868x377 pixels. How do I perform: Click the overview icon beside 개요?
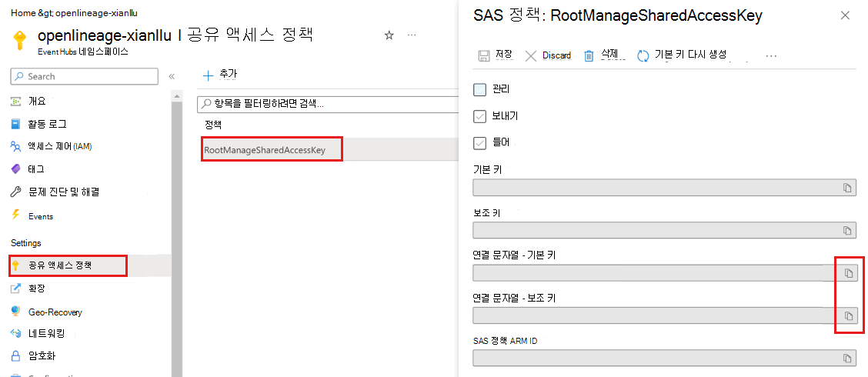(16, 102)
